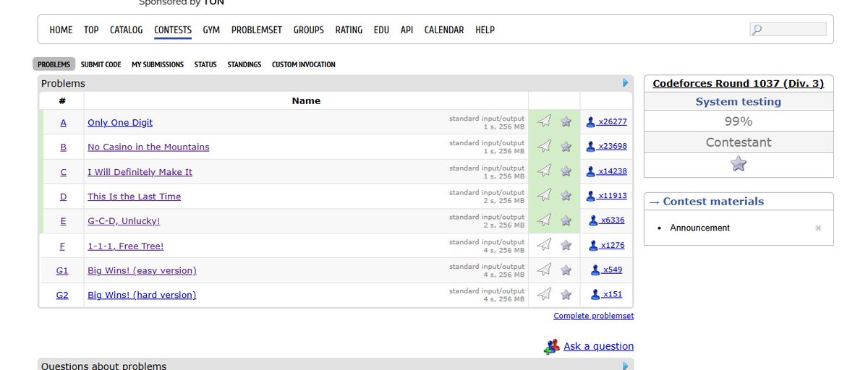
Task: Click the submit paper-plane for problem B
Action: [x=545, y=146]
